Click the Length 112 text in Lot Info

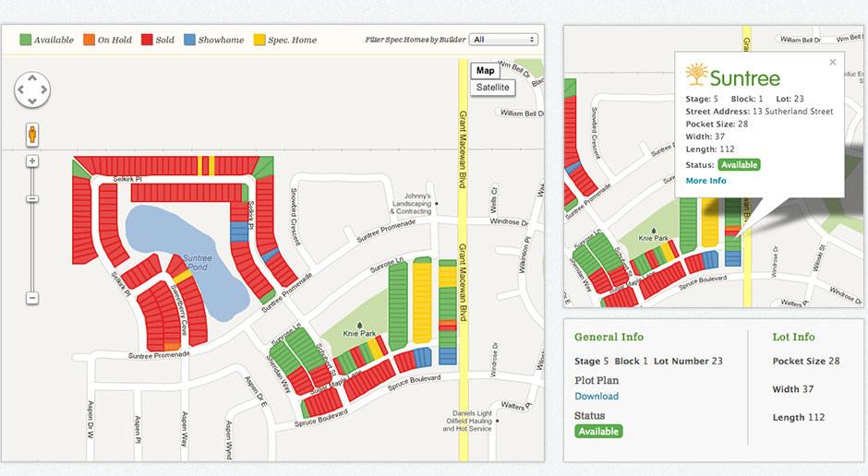click(798, 417)
